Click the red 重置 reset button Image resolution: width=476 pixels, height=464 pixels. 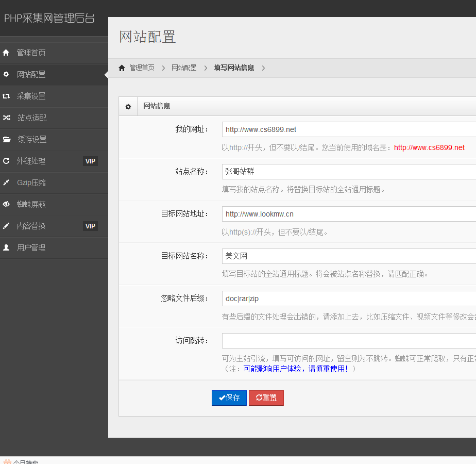[x=266, y=397]
